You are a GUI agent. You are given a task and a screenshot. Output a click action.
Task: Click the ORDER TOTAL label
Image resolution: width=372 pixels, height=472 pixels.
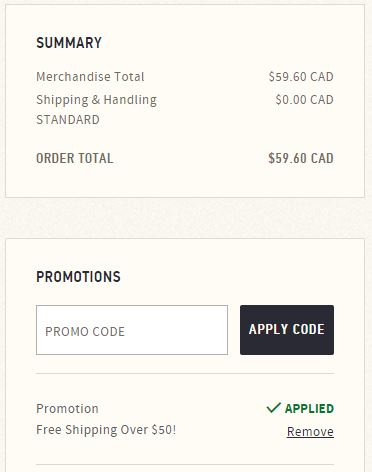(x=75, y=158)
